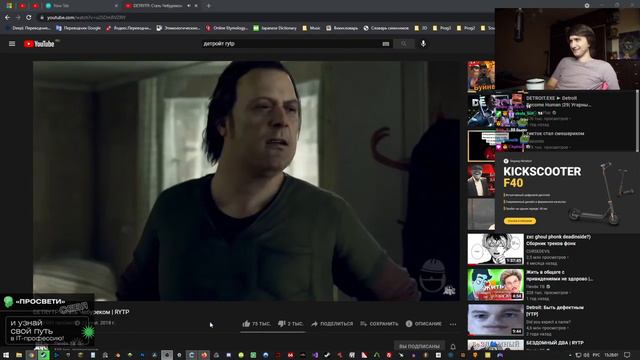Open the Kickscooter F40 ad button
Viewport: 640px width, 360px height.
520,221
